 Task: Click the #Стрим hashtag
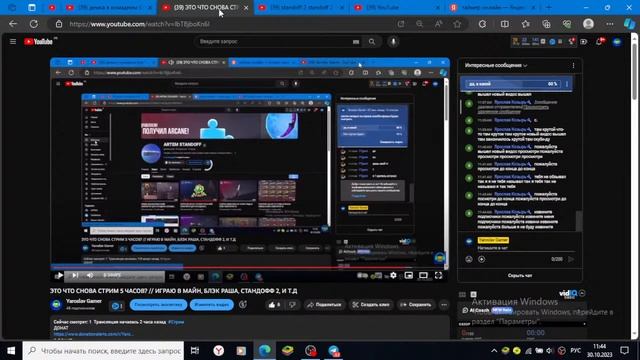pos(176,322)
